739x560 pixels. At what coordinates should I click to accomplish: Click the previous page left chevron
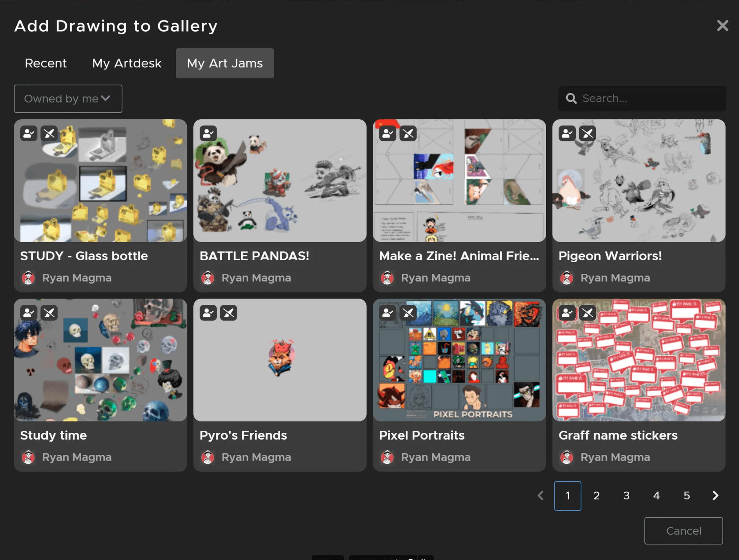coord(541,496)
